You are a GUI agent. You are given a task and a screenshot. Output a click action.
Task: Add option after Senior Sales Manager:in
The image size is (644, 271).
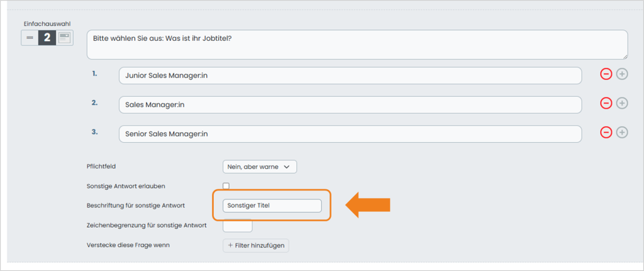point(622,132)
